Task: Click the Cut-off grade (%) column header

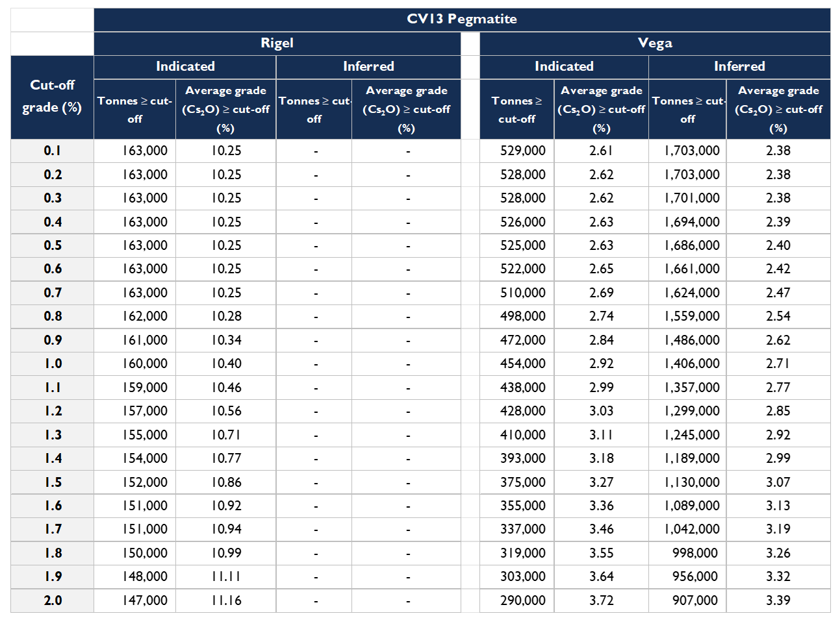Action: tap(52, 96)
